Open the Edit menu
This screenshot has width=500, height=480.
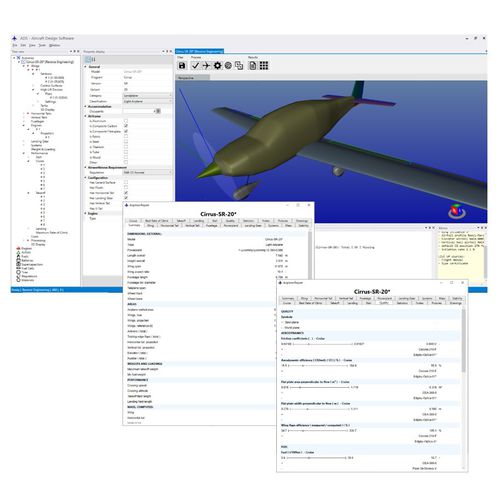click(x=23, y=45)
